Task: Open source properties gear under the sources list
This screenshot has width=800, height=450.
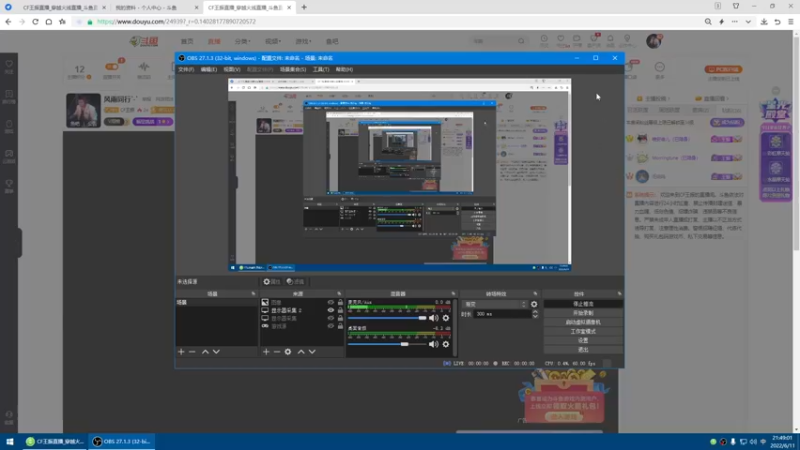Action: [x=288, y=352]
